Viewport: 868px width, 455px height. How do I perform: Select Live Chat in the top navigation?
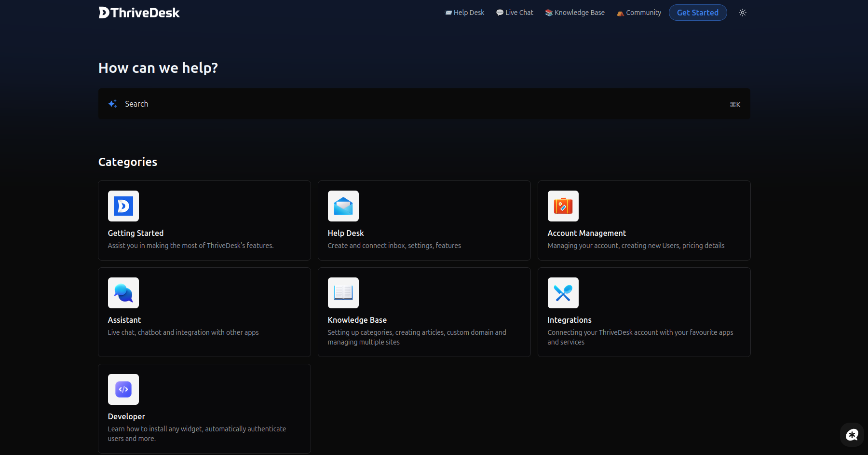(x=514, y=13)
